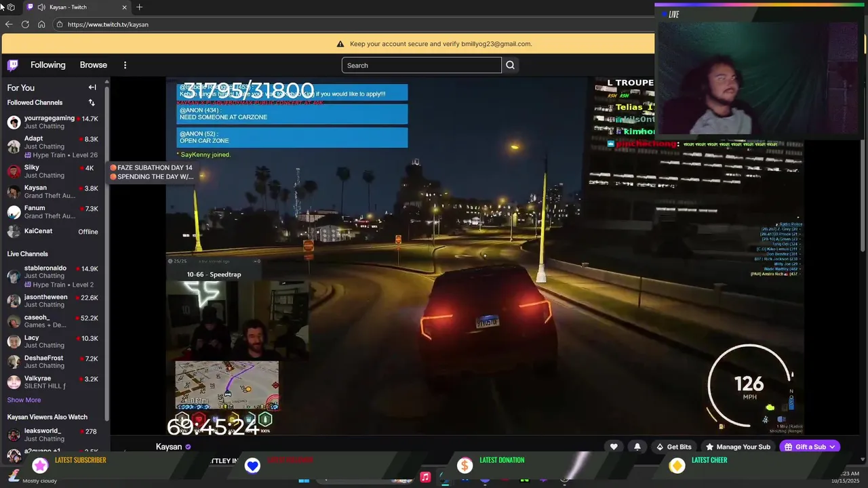Open KaiCenat avatar in sidebar

pos(14,232)
